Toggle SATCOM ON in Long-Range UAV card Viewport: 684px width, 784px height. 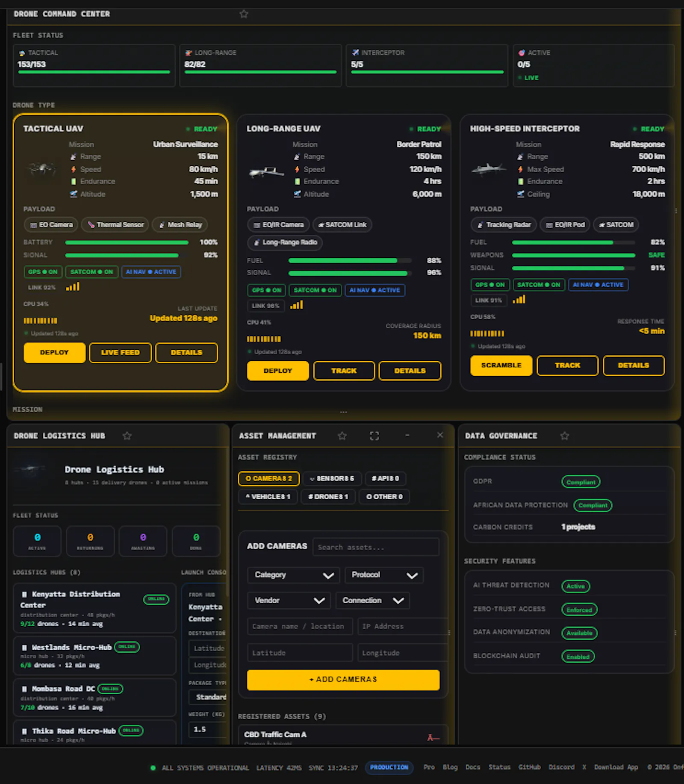[x=315, y=290]
